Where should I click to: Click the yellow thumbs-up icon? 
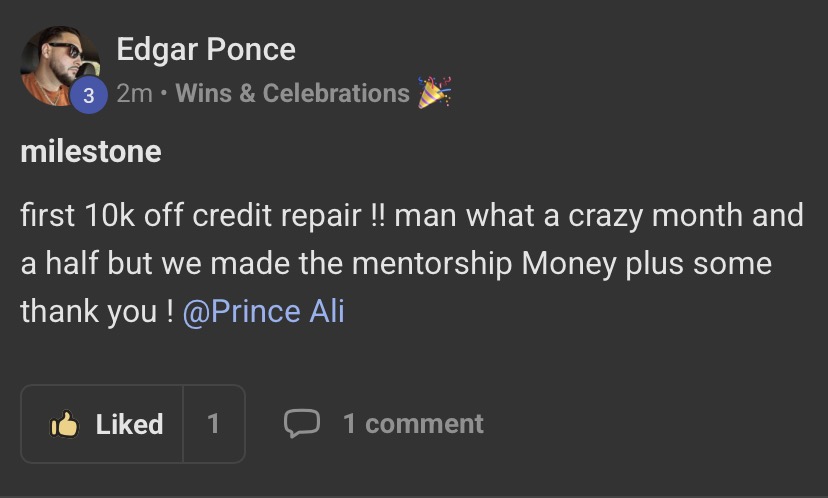(64, 424)
